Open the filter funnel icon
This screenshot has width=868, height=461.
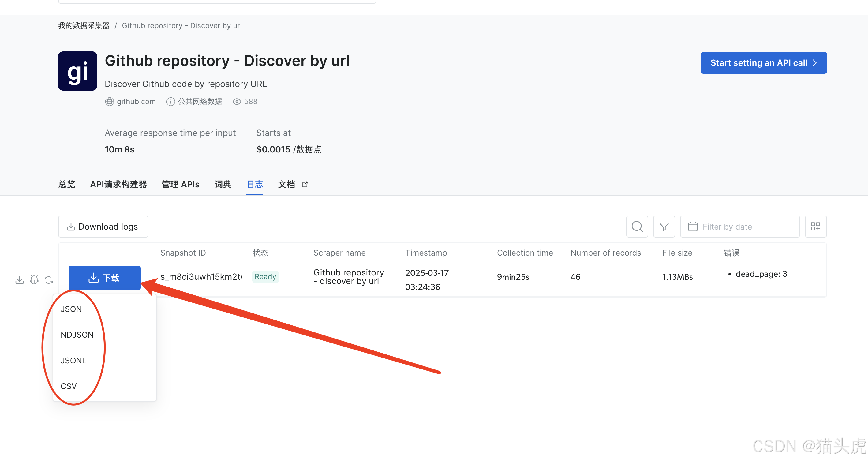tap(664, 227)
